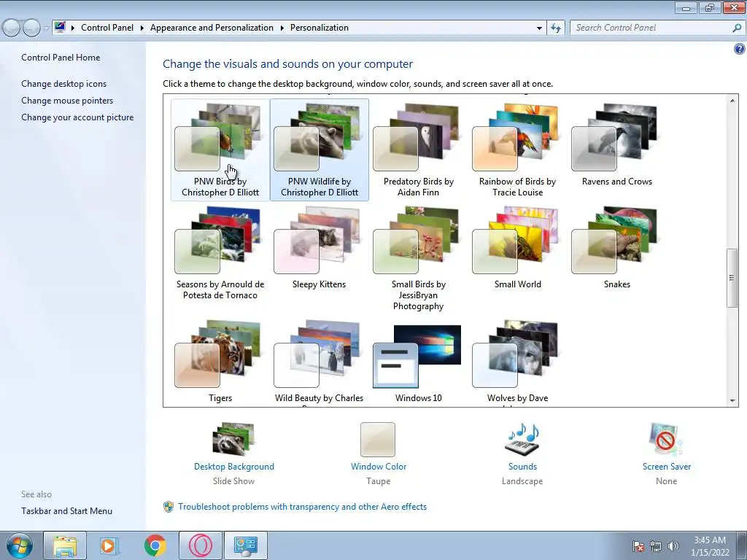Click the network tray icon
This screenshot has height=560, width=747.
656,546
